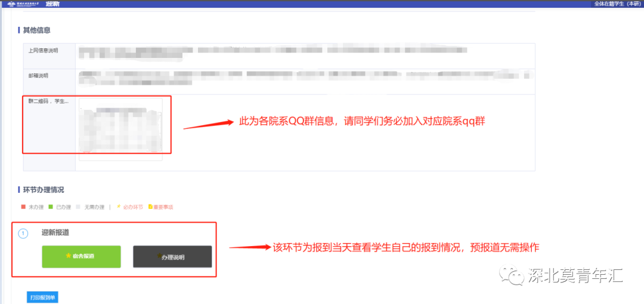Expand the truncated 群二维码 row label
644x304 pixels.
tap(48, 101)
